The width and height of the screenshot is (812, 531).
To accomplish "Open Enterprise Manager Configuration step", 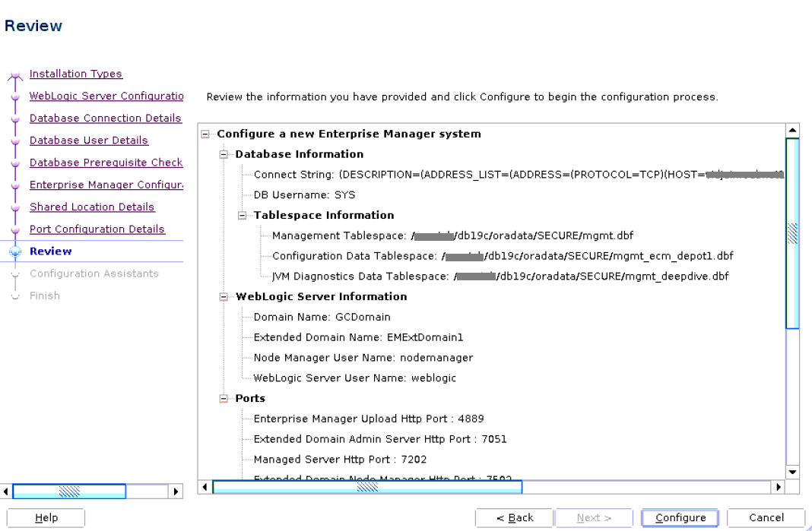I will click(106, 185).
